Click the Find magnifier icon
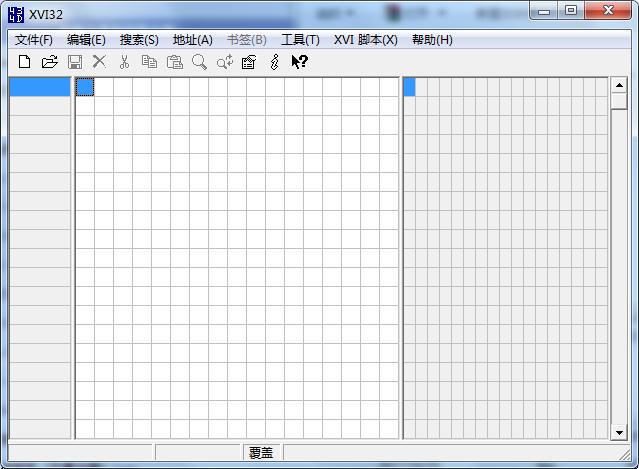Image resolution: width=639 pixels, height=469 pixels. [199, 62]
